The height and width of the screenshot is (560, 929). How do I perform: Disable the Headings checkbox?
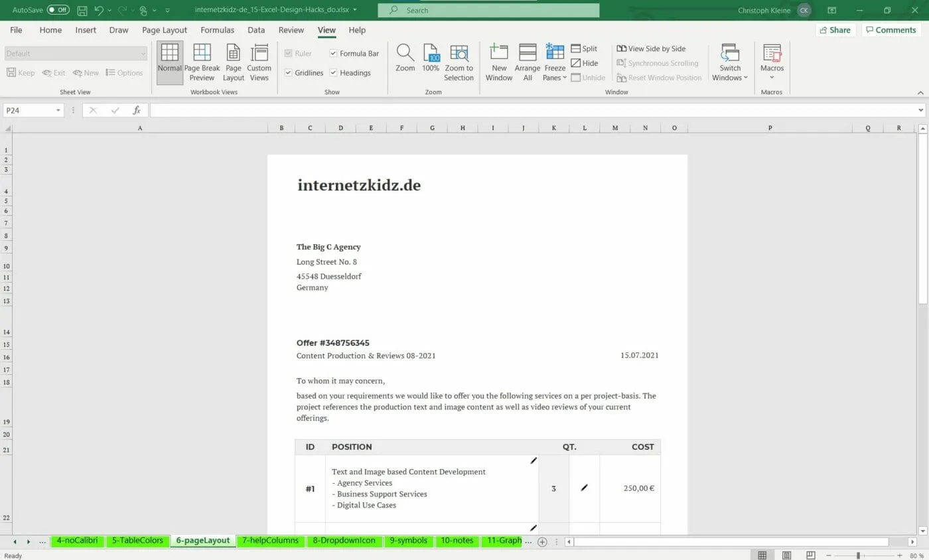pyautogui.click(x=333, y=73)
